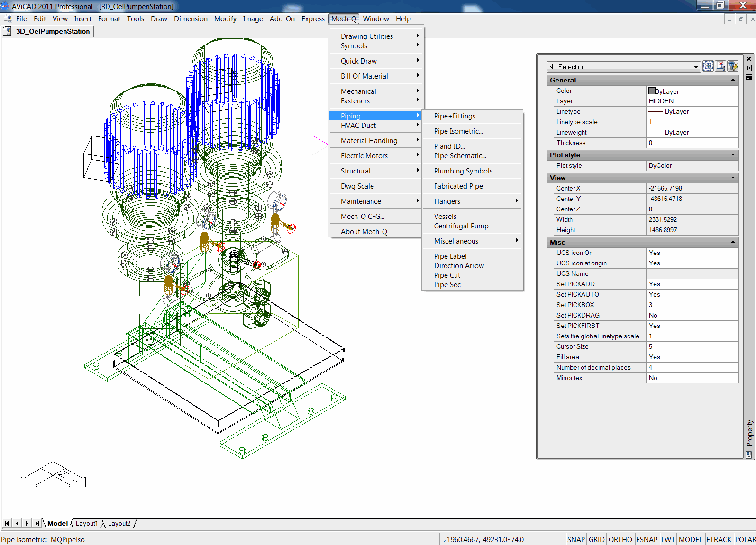Enable ORTHO mode in status bar
The width and height of the screenshot is (756, 545).
(x=620, y=539)
